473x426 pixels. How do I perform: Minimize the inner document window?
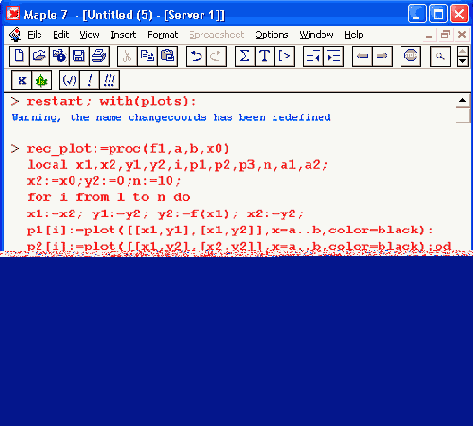pyautogui.click(x=429, y=34)
